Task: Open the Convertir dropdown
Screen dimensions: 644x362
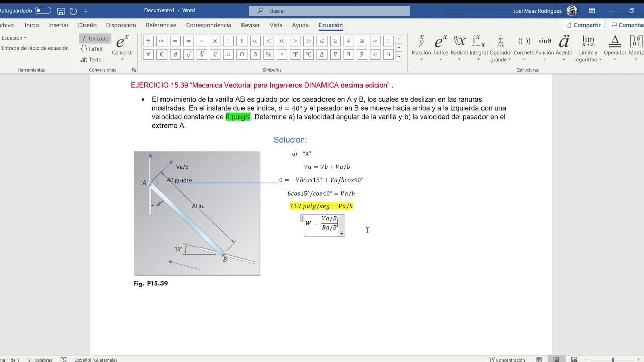Action: pyautogui.click(x=122, y=48)
